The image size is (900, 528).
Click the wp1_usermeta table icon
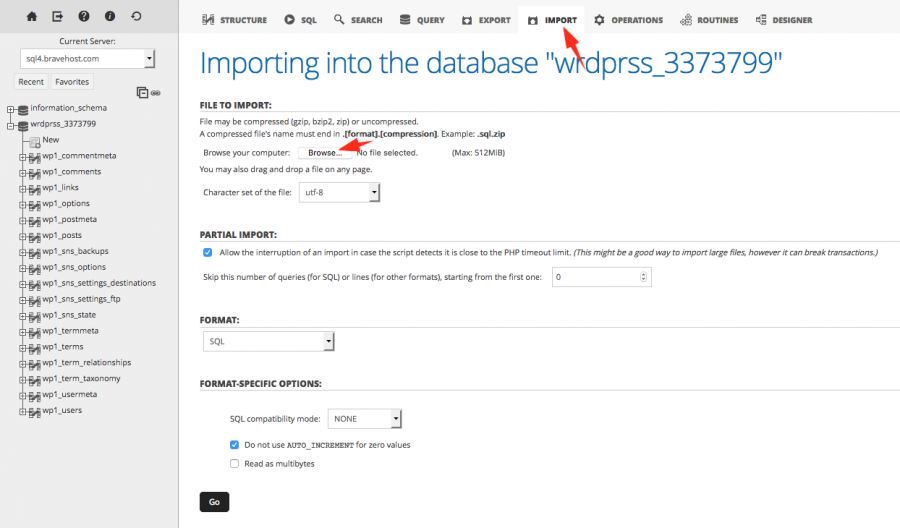tap(34, 396)
